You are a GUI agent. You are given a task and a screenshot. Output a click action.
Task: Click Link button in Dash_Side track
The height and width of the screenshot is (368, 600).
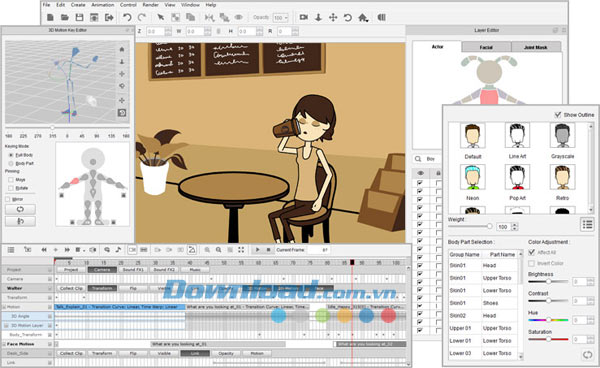195,353
